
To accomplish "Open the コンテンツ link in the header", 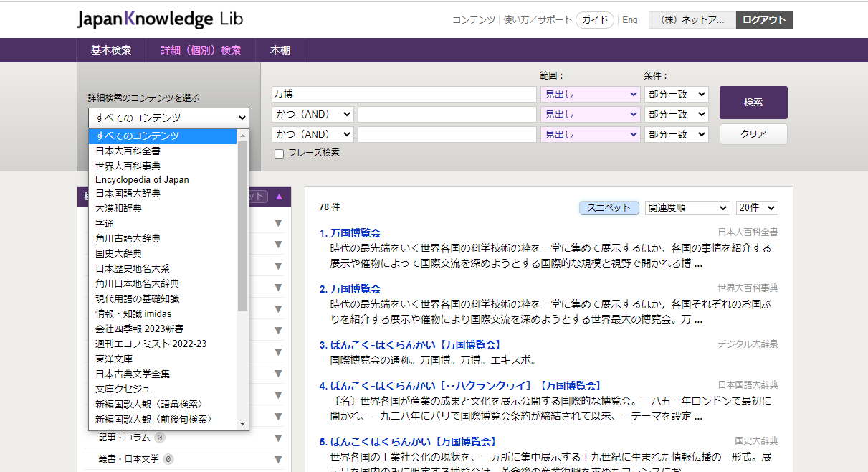I will pos(474,20).
